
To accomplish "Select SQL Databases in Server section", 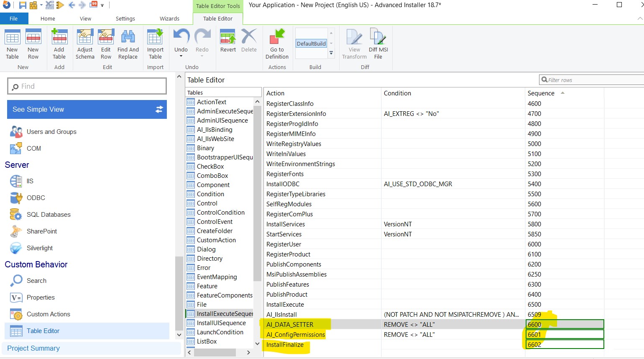I will 49,215.
